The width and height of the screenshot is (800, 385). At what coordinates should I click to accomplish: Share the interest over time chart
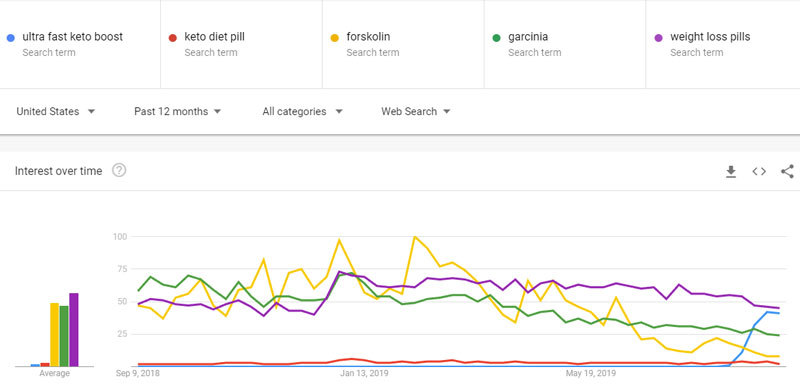coord(787,171)
